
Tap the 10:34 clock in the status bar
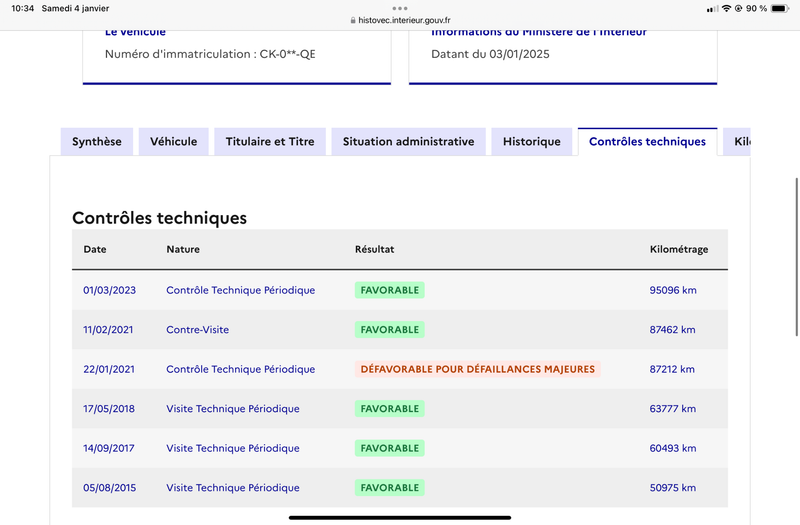(x=22, y=8)
